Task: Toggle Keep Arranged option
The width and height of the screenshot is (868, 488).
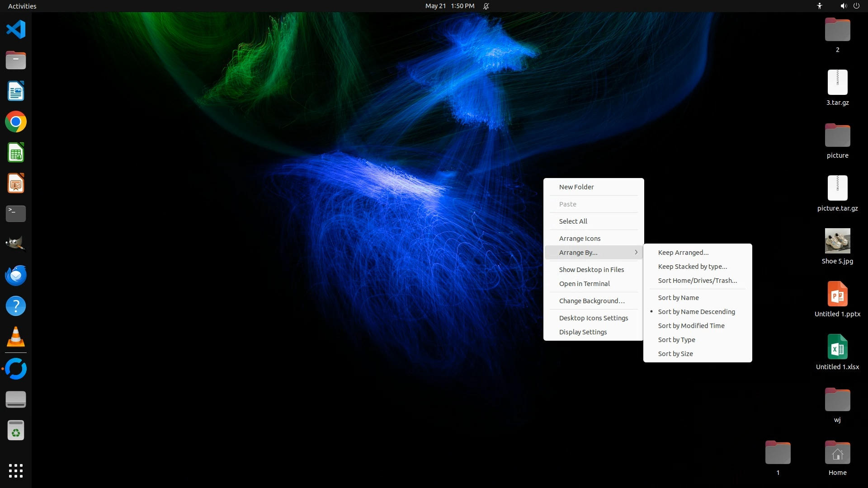Action: (x=683, y=253)
